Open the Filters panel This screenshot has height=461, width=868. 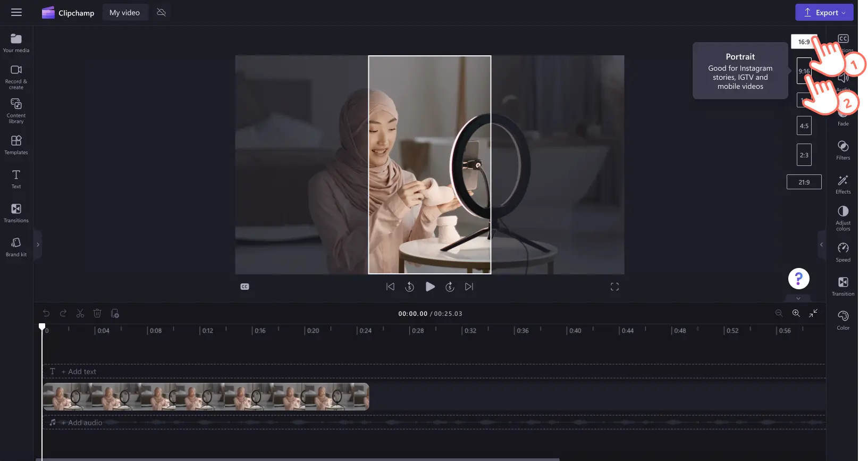point(844,150)
